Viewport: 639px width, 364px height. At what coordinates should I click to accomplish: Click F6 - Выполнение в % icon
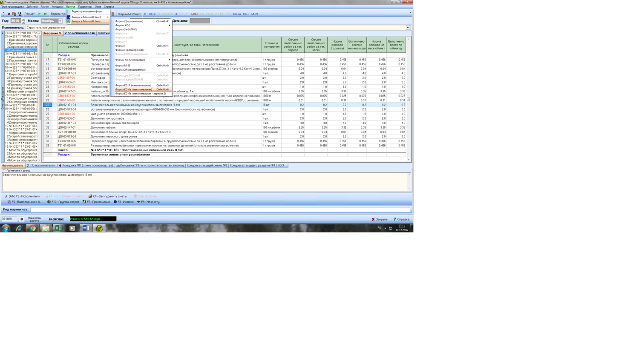coord(9,202)
